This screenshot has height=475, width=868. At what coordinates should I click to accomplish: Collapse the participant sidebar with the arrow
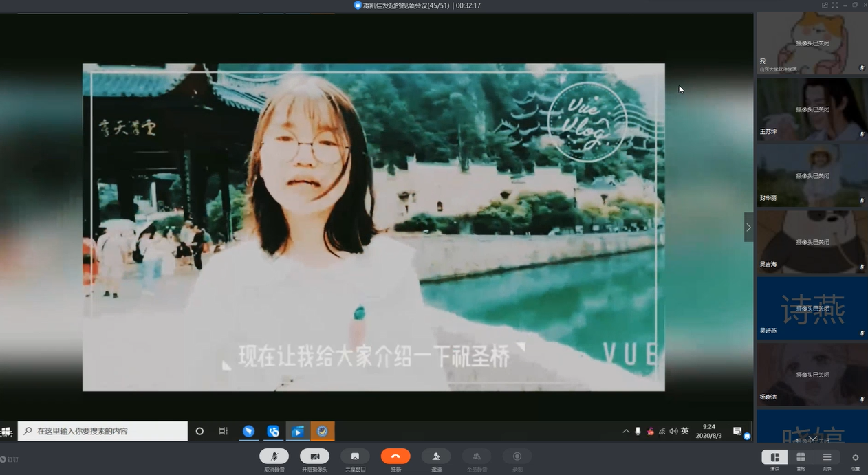coord(748,228)
